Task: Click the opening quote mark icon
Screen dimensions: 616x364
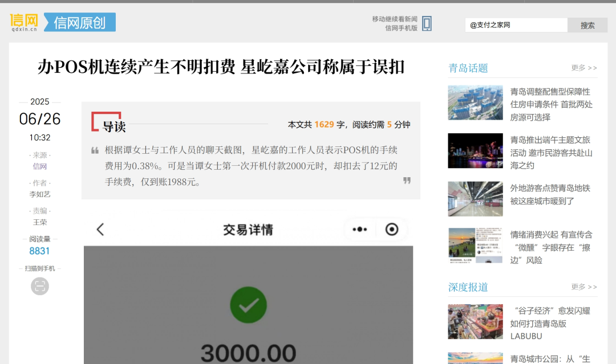Action: pos(95,150)
